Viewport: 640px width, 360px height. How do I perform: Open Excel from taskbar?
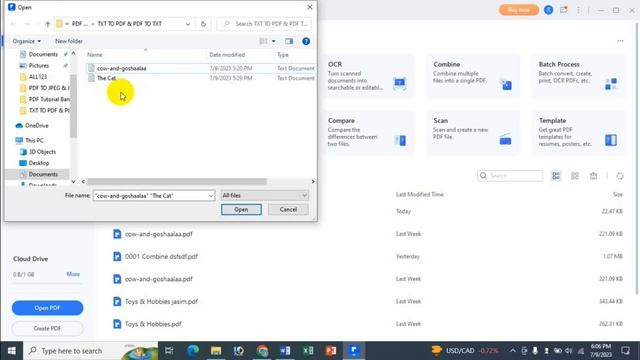pyautogui.click(x=308, y=351)
